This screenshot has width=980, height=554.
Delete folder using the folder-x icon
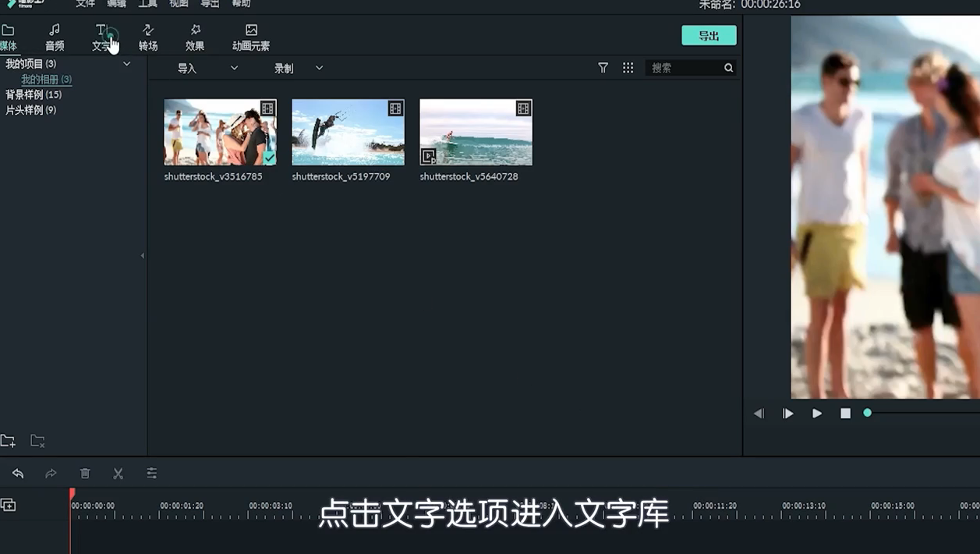click(x=37, y=441)
